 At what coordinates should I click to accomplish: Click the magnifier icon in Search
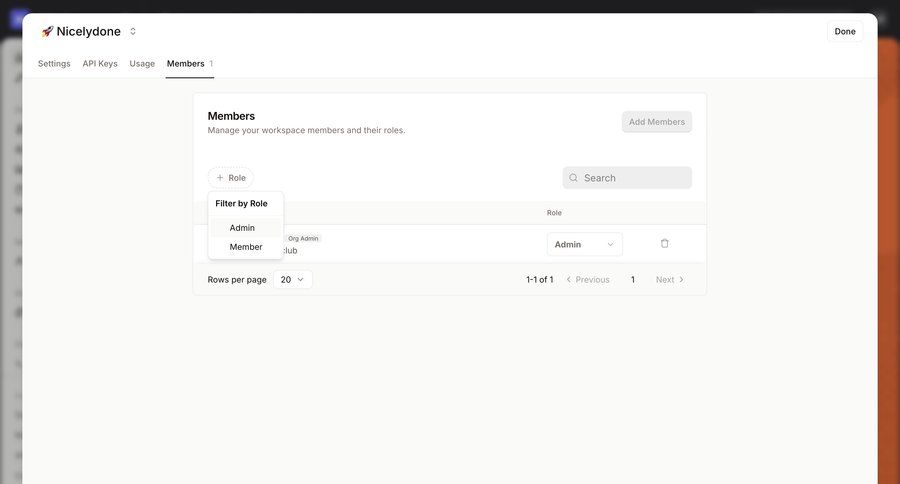pyautogui.click(x=574, y=178)
